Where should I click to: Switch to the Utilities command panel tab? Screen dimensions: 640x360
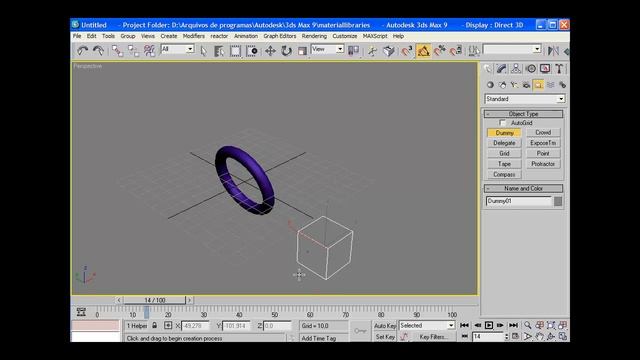tap(559, 69)
